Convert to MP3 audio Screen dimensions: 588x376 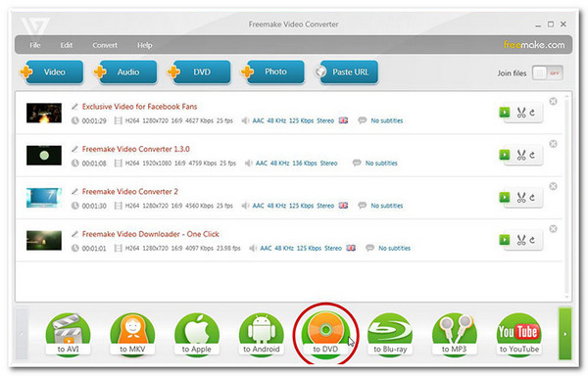click(x=455, y=334)
